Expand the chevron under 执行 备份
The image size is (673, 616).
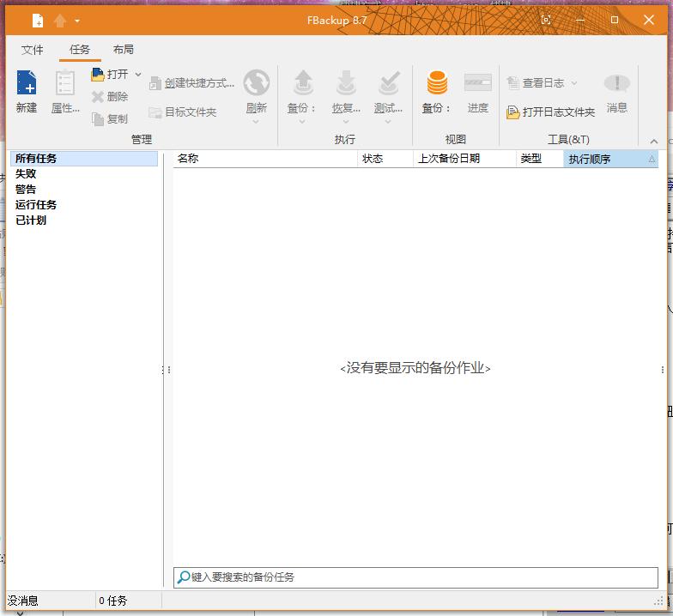pos(302,122)
